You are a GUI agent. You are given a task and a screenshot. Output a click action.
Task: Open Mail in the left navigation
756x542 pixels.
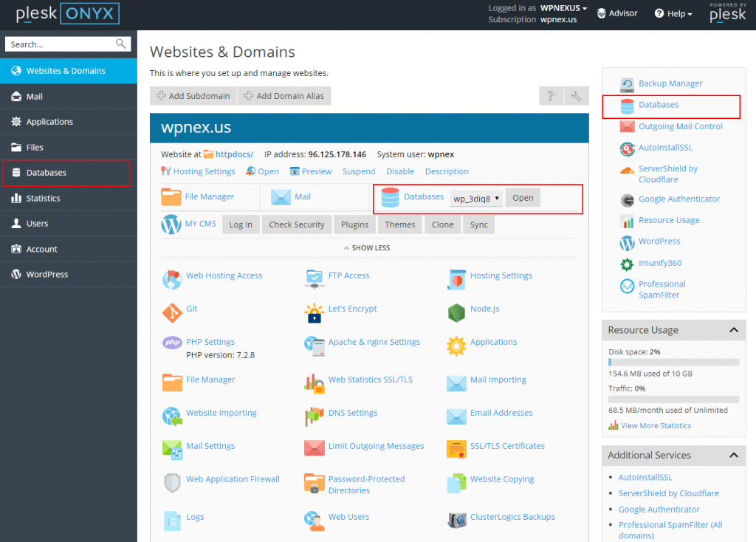click(x=69, y=97)
